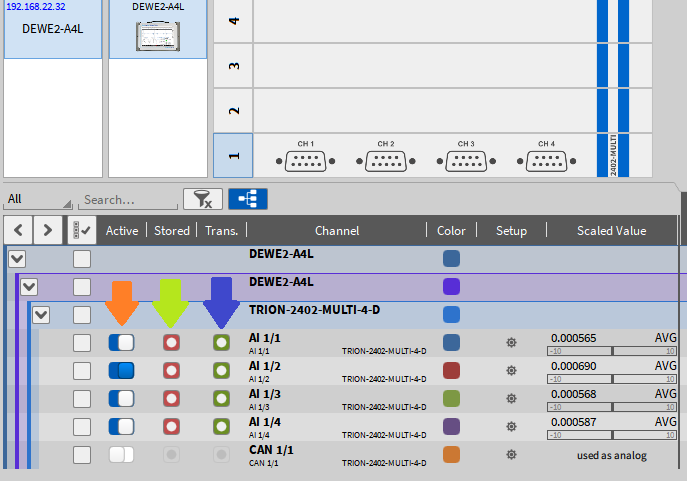Enable the Active switch for CAN 1/1
The height and width of the screenshot is (481, 687).
coord(121,455)
